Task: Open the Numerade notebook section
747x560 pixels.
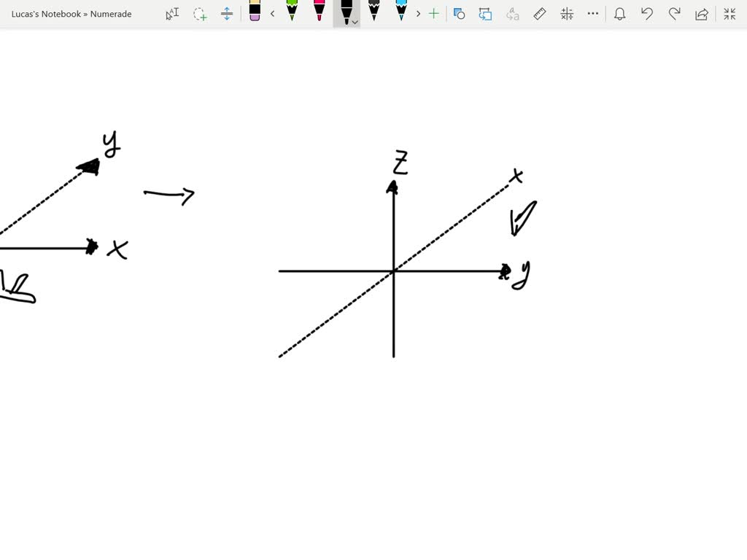Action: click(x=111, y=13)
